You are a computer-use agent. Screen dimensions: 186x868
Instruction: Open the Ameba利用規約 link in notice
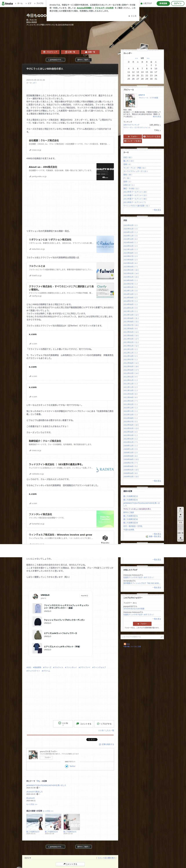(x=84, y=8)
